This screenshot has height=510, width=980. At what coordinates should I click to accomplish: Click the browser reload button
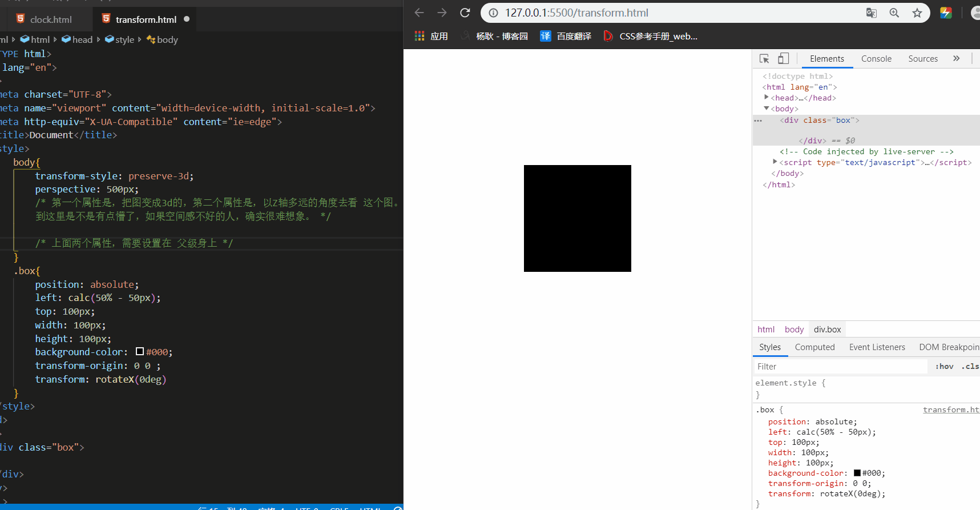click(x=465, y=13)
